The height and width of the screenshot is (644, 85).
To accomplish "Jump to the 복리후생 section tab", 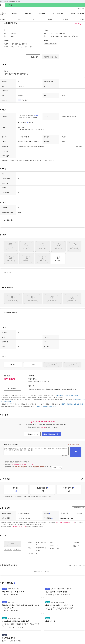I will pos(50,19).
